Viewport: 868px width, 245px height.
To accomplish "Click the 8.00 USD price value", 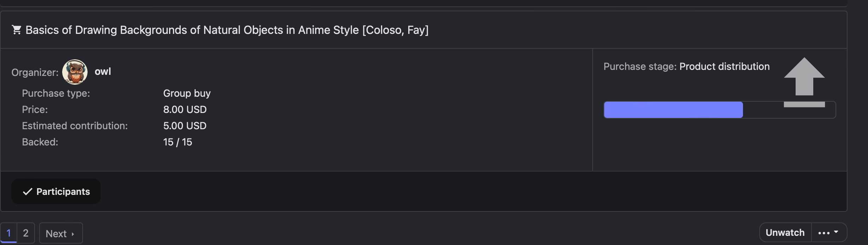I will pos(185,109).
